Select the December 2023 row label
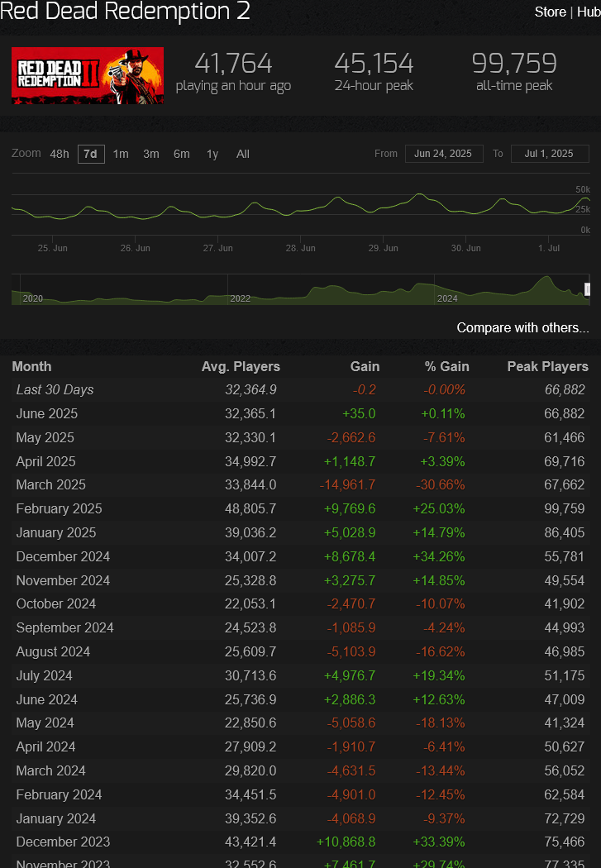601x868 pixels. pos(63,842)
